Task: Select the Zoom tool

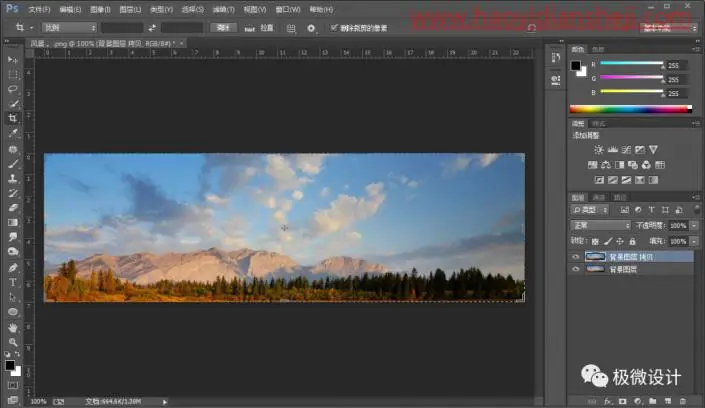Action: (x=13, y=342)
